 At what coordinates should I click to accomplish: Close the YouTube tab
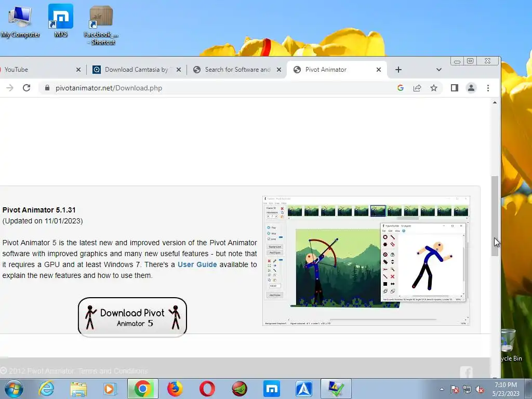tap(78, 70)
